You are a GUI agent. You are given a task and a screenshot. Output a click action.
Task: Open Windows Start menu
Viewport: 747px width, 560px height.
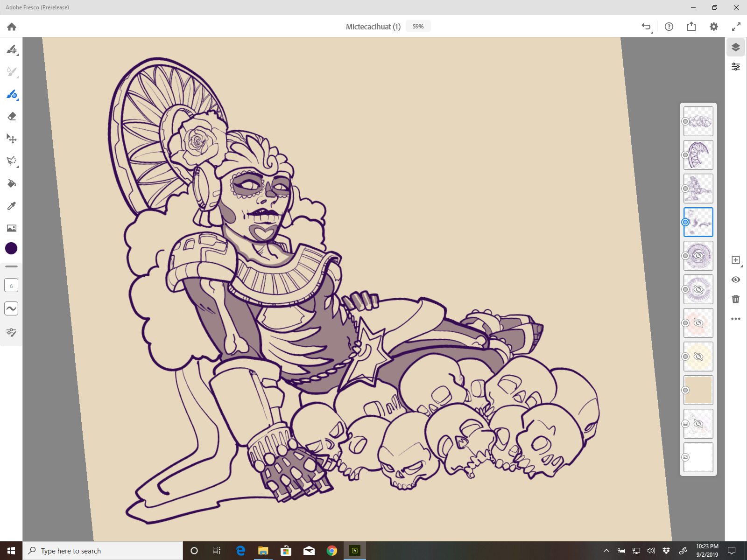pos(11,551)
